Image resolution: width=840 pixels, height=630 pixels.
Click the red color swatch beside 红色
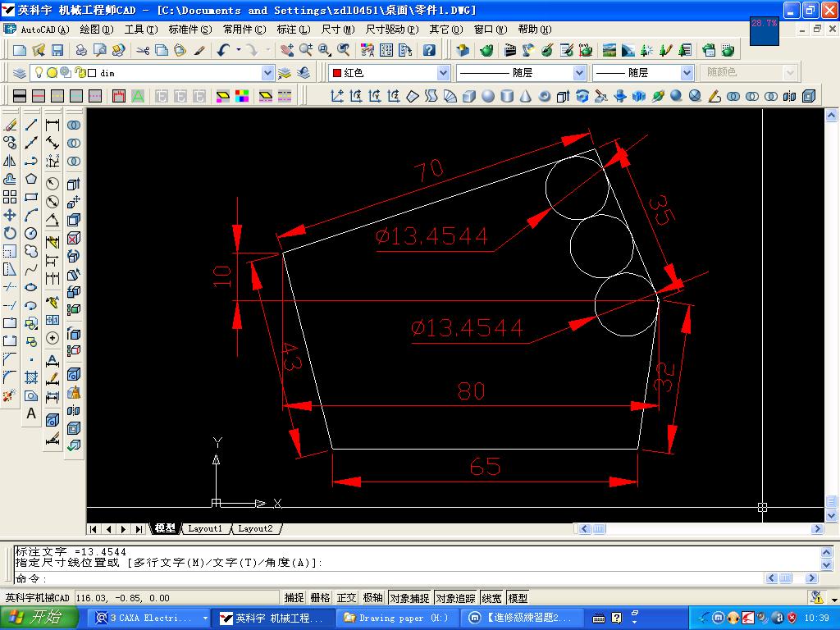pos(337,73)
